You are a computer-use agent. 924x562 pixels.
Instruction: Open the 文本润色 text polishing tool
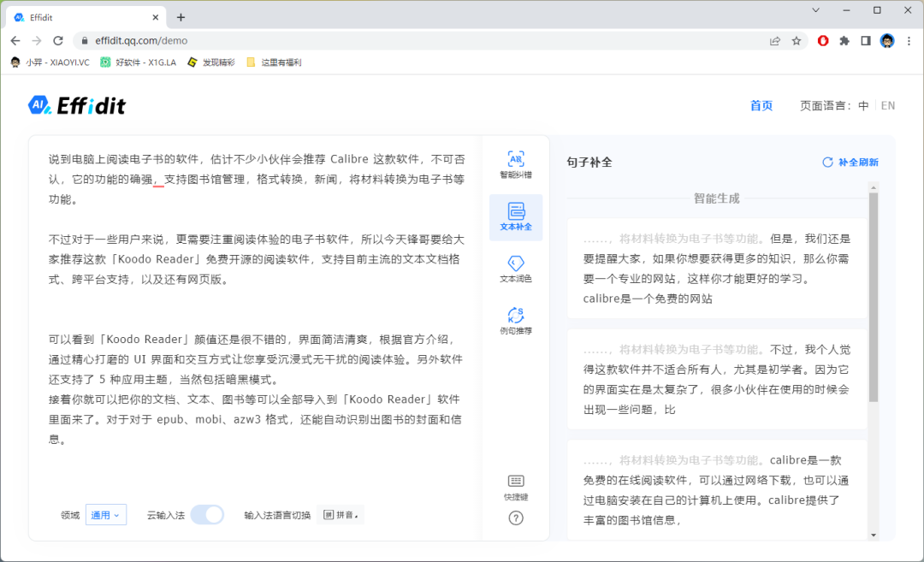click(x=515, y=269)
